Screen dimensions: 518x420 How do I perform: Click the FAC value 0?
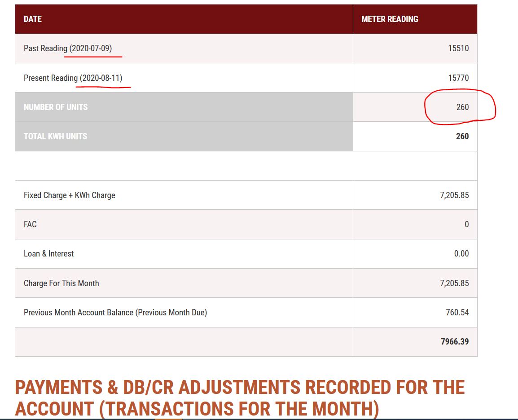tap(466, 224)
